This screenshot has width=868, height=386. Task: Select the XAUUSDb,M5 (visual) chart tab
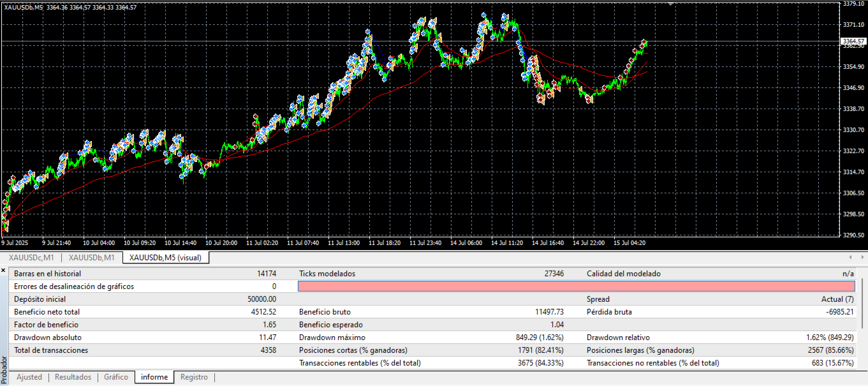click(165, 257)
